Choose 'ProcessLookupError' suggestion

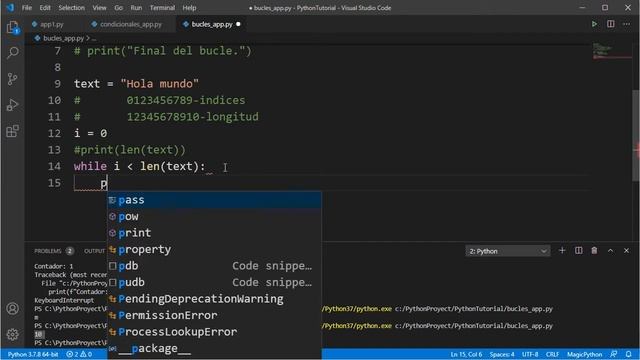[214, 332]
